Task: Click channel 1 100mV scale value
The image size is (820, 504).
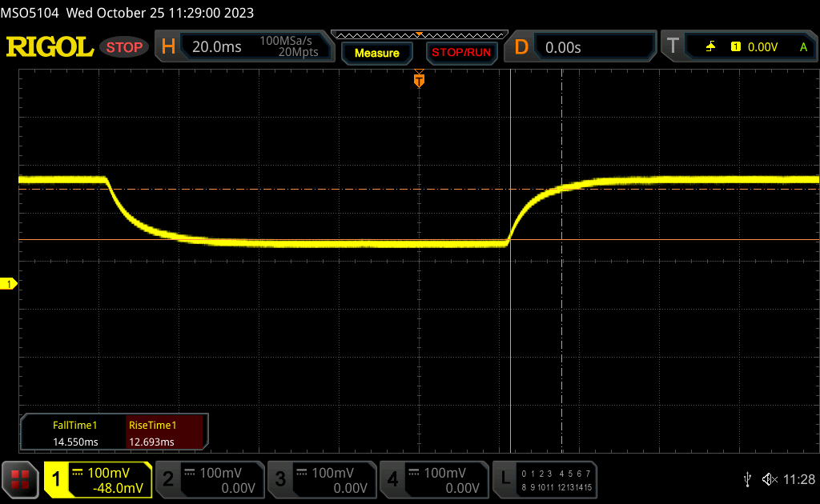Action: point(108,473)
